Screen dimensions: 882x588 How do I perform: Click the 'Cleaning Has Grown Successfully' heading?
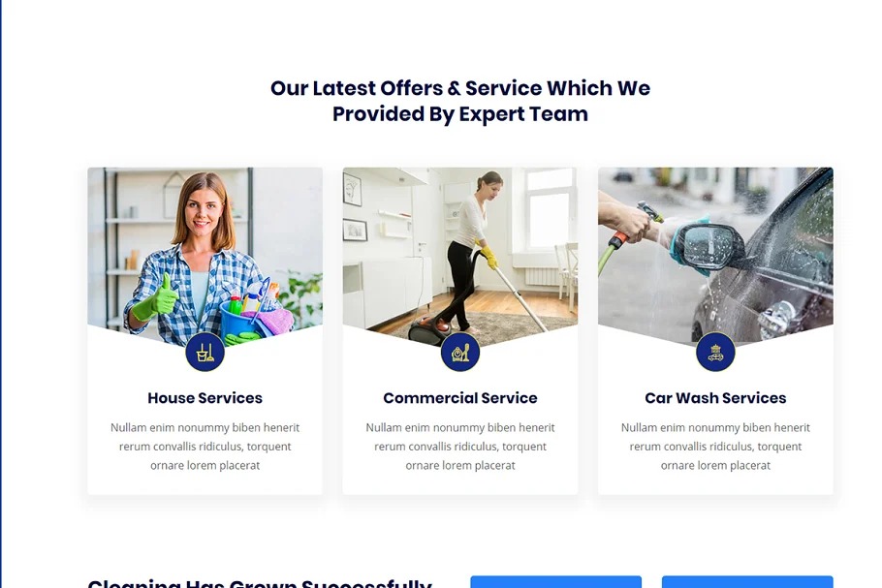(260, 583)
